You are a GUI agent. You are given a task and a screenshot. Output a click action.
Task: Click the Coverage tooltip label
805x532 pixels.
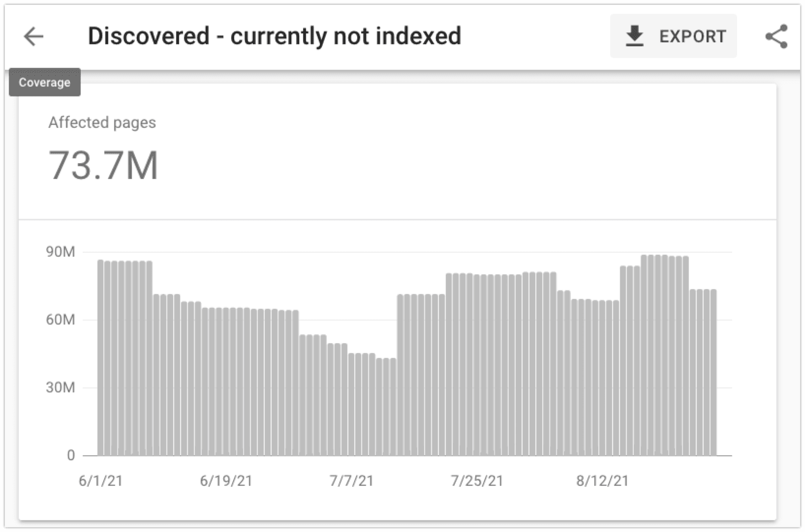[x=45, y=82]
